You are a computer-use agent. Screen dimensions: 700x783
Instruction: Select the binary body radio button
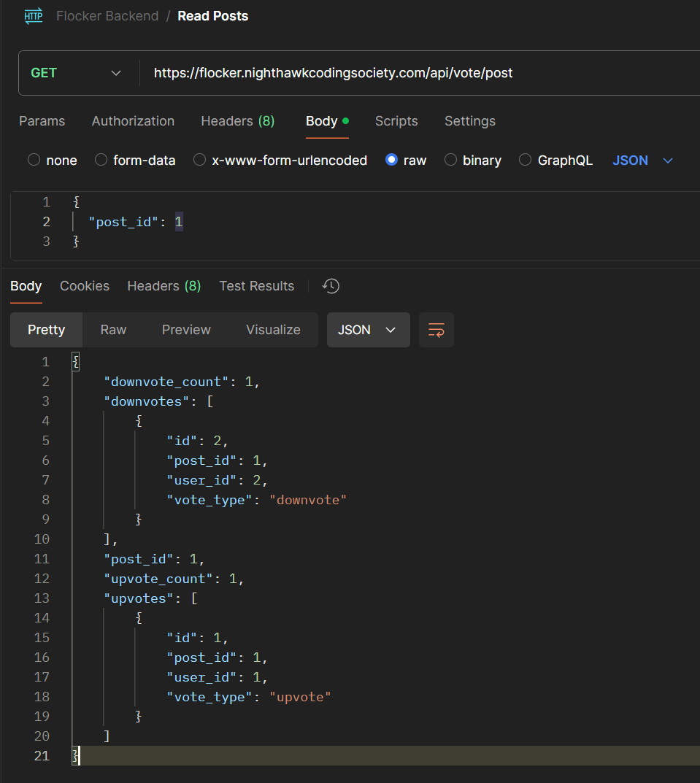pos(451,161)
